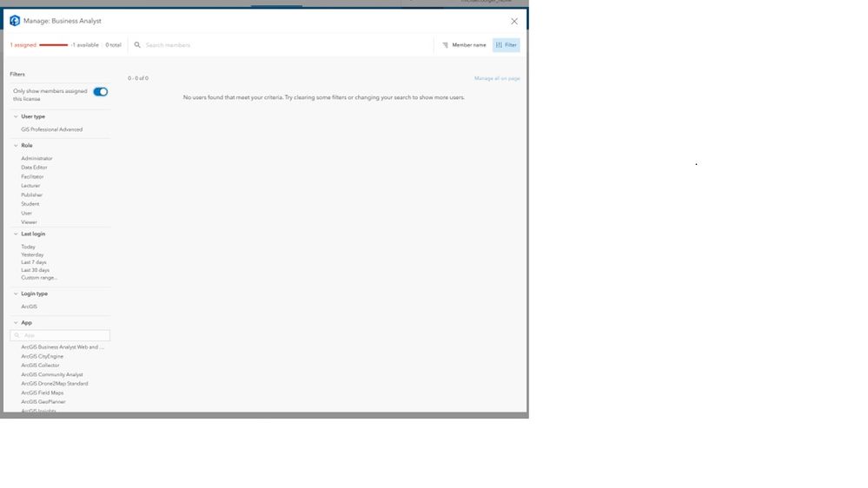Click Manage all on page link
868x488 pixels.
pyautogui.click(x=497, y=78)
